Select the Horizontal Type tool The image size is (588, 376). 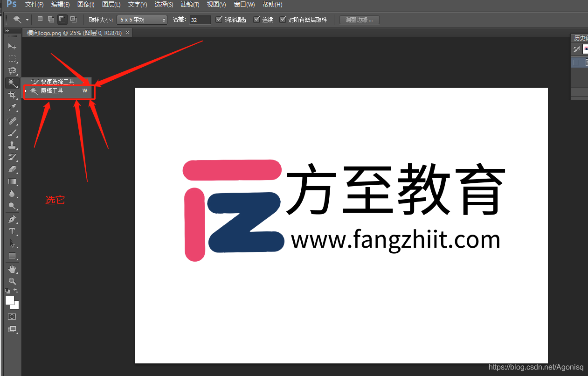[12, 231]
